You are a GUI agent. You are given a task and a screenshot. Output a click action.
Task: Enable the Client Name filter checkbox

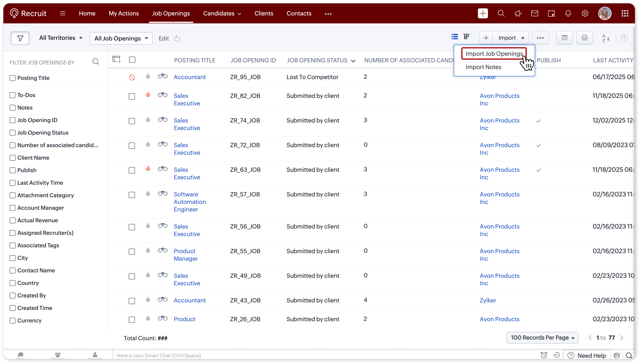(13, 158)
